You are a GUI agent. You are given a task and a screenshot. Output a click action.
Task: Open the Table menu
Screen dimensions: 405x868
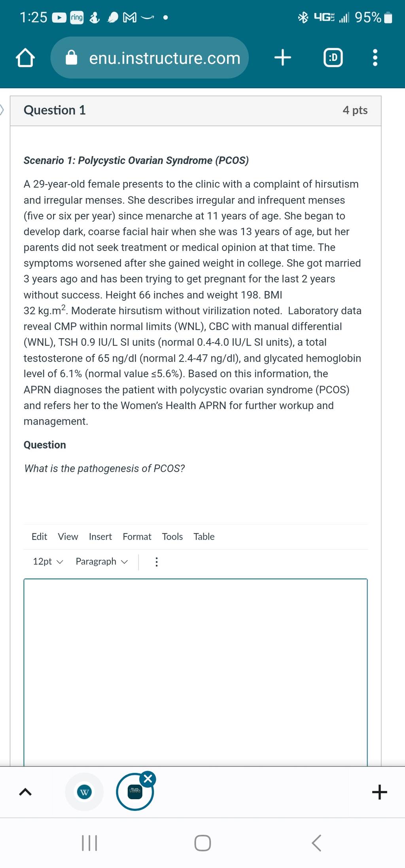click(204, 536)
